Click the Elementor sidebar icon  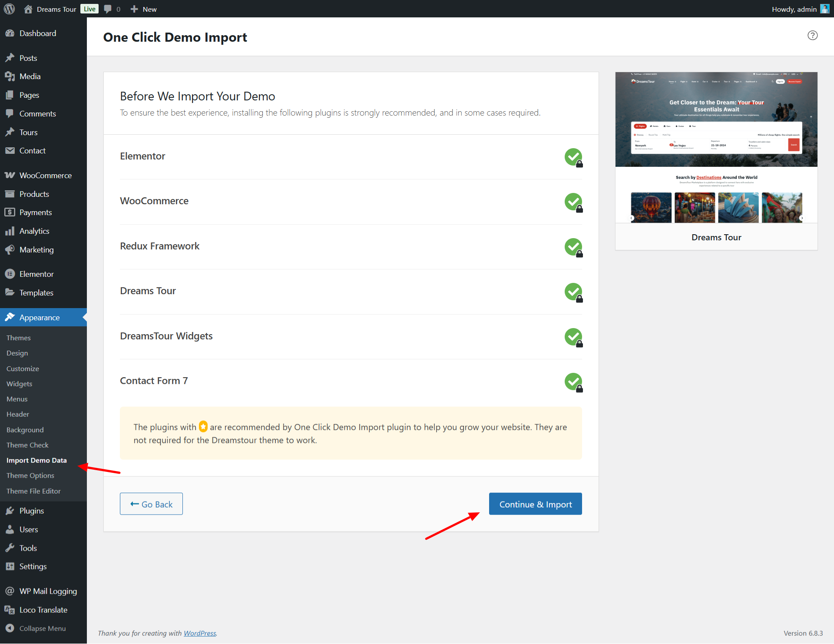(10, 274)
